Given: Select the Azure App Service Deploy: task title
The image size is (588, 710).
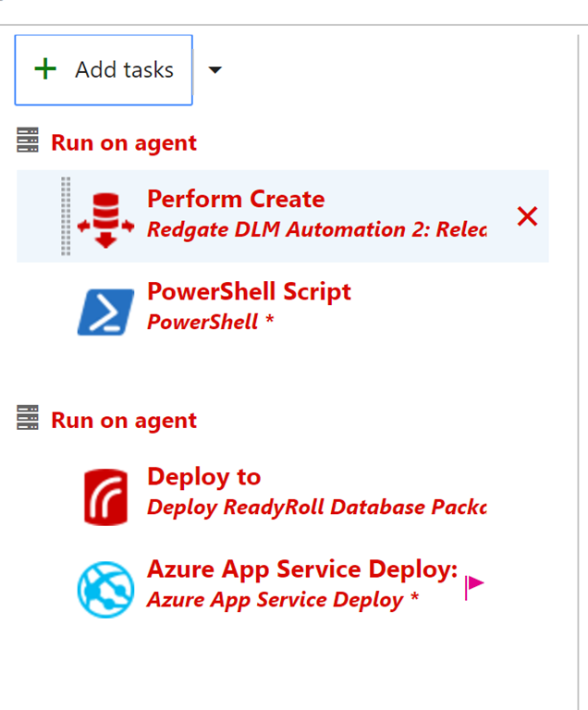Looking at the screenshot, I should (302, 569).
